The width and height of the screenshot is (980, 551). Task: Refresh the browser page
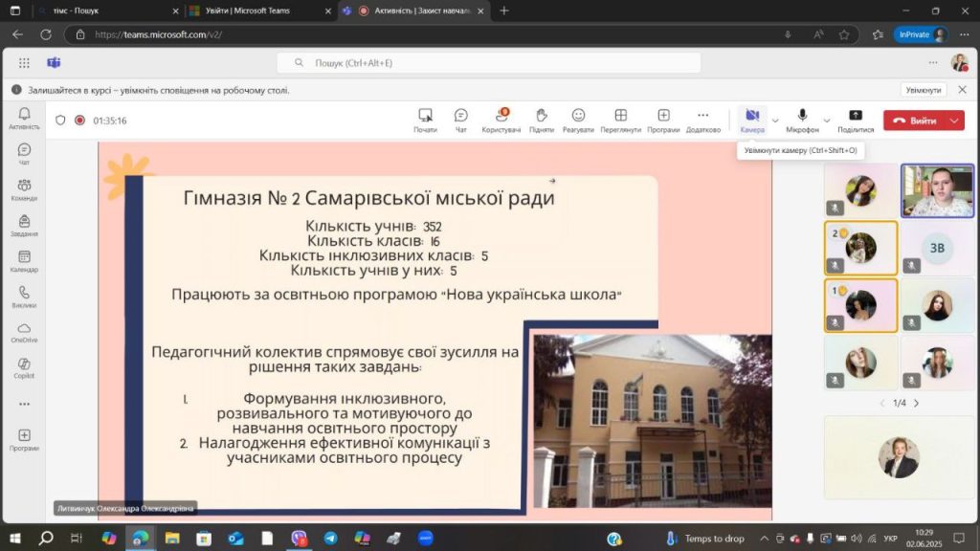(46, 34)
